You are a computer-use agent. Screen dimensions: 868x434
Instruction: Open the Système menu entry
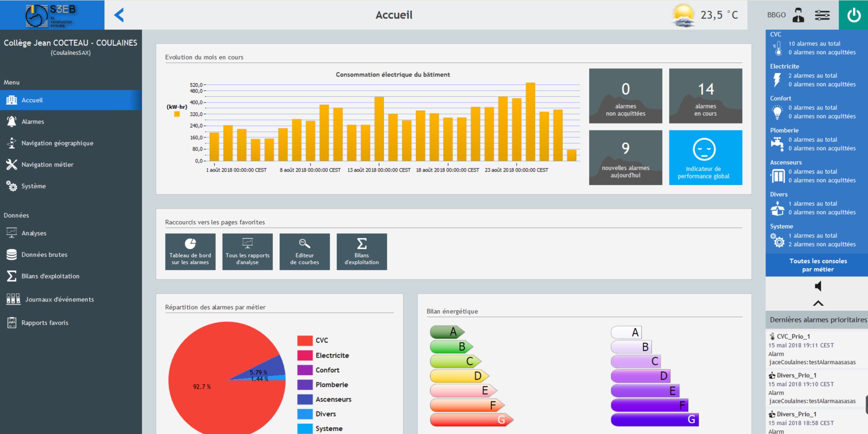coord(71,186)
